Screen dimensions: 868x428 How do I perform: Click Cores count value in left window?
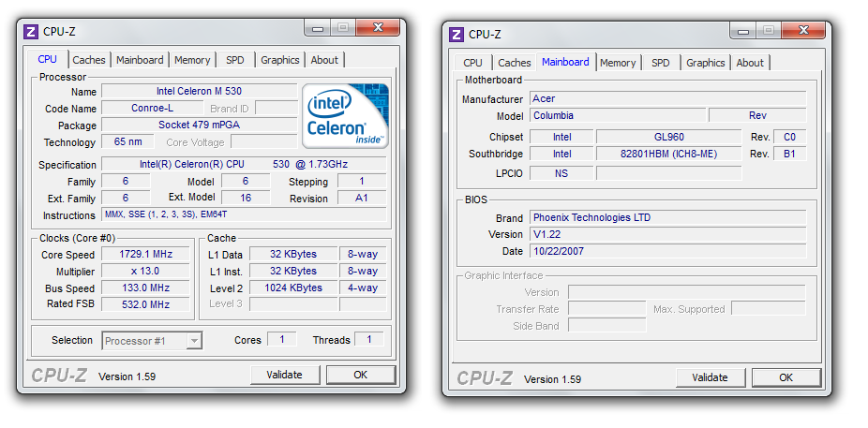[x=282, y=340]
